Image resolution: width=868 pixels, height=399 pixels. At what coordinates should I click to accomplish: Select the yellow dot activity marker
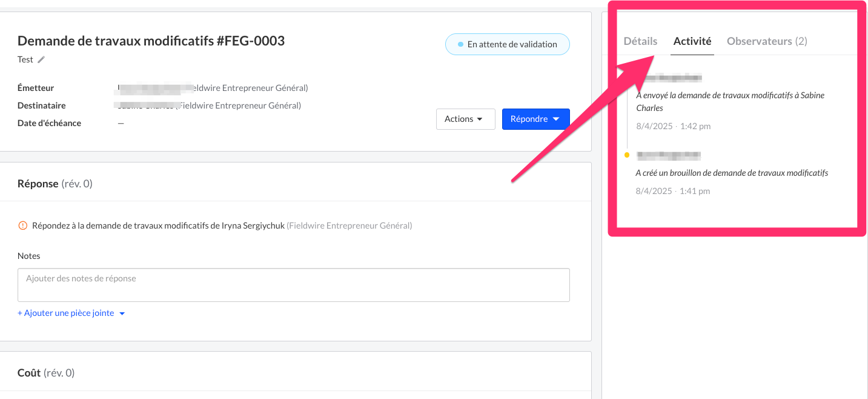click(627, 155)
